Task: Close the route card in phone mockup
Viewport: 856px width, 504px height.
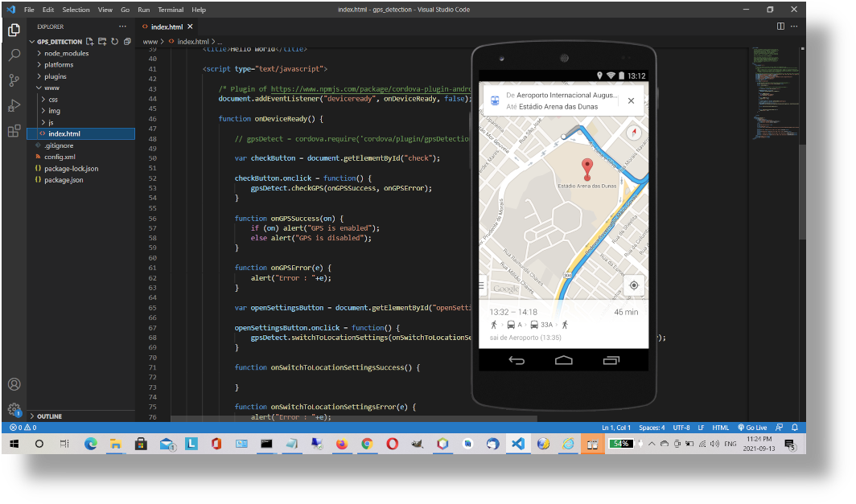Action: pos(631,100)
